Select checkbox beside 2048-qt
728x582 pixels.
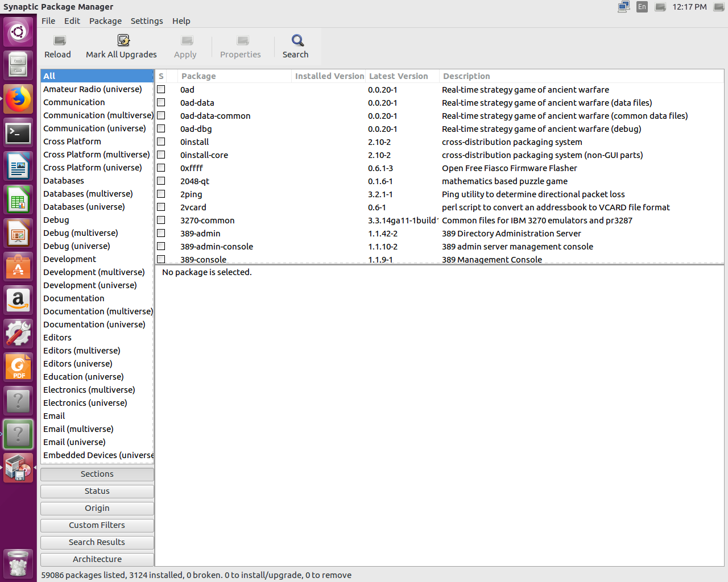(x=161, y=181)
